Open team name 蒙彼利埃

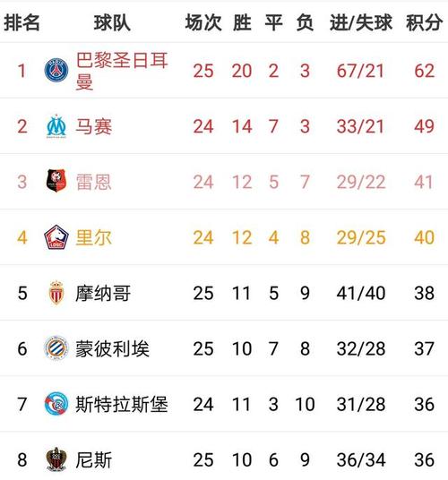tap(112, 348)
